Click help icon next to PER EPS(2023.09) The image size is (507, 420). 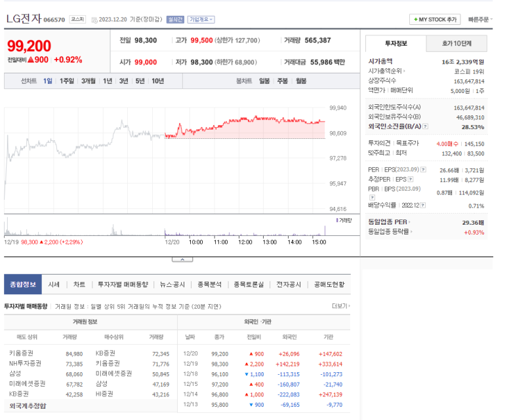coord(423,170)
